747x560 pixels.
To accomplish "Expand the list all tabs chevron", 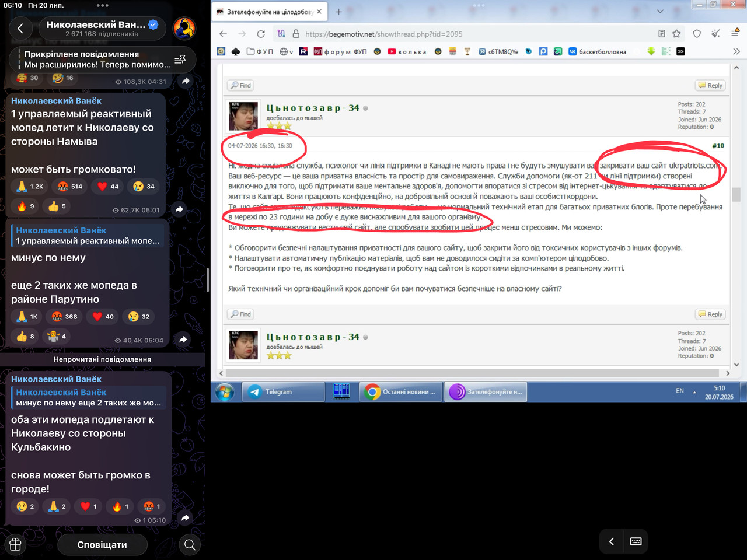I will point(660,12).
